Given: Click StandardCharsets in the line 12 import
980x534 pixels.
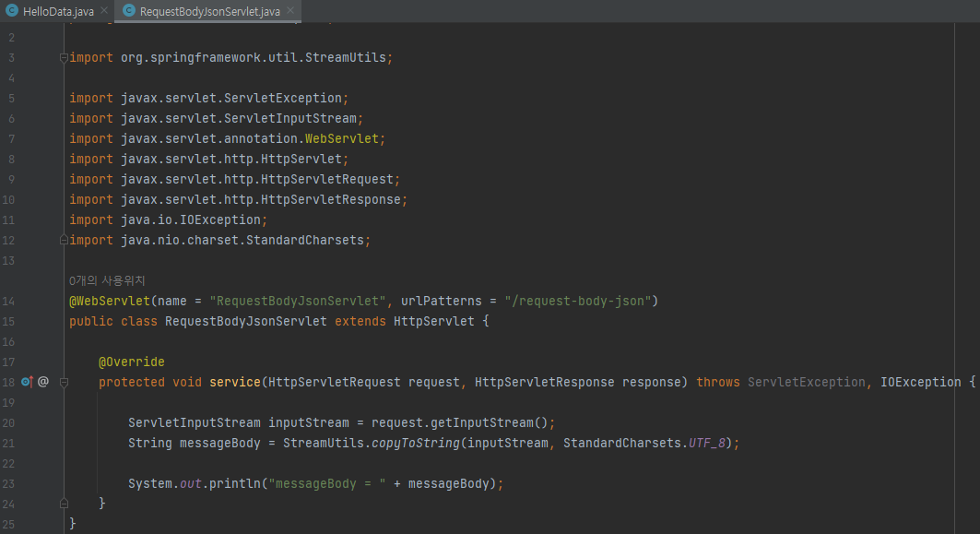Looking at the screenshot, I should (305, 240).
